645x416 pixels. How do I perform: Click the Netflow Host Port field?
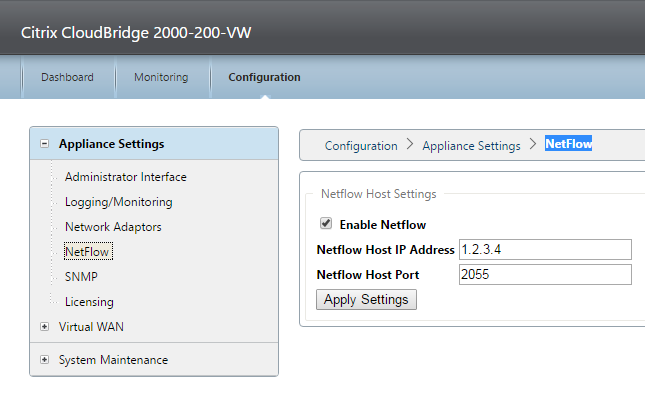pyautogui.click(x=545, y=274)
